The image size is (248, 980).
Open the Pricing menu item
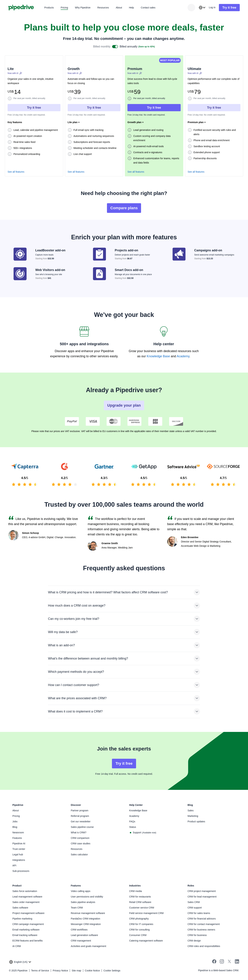click(x=64, y=8)
